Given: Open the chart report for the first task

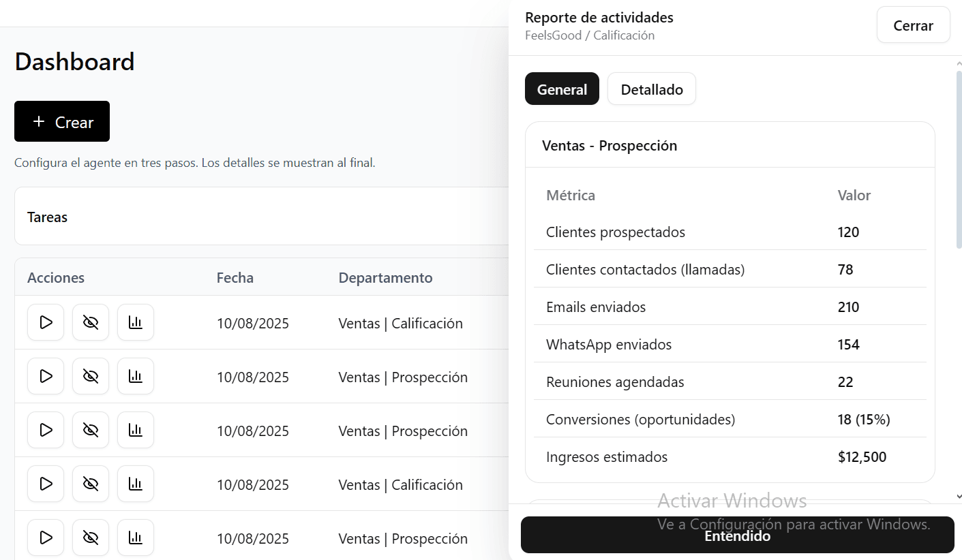Looking at the screenshot, I should [136, 322].
